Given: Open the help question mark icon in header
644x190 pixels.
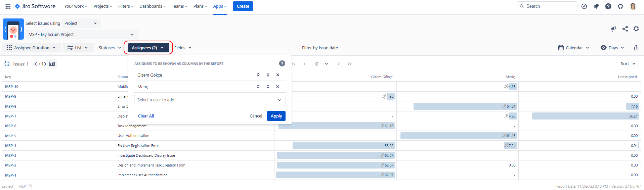Looking at the screenshot, I should (x=608, y=6).
